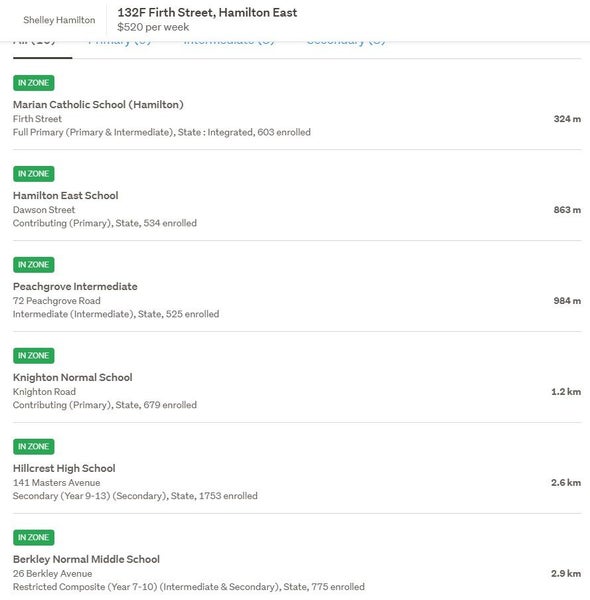Click the $520 per week price text
The image size is (590, 600).
click(x=153, y=27)
